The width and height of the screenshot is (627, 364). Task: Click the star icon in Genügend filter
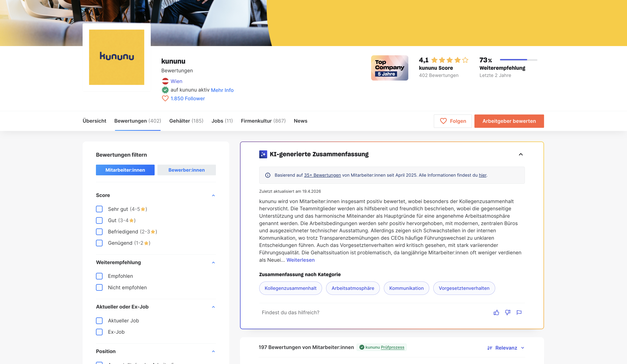pyautogui.click(x=146, y=243)
